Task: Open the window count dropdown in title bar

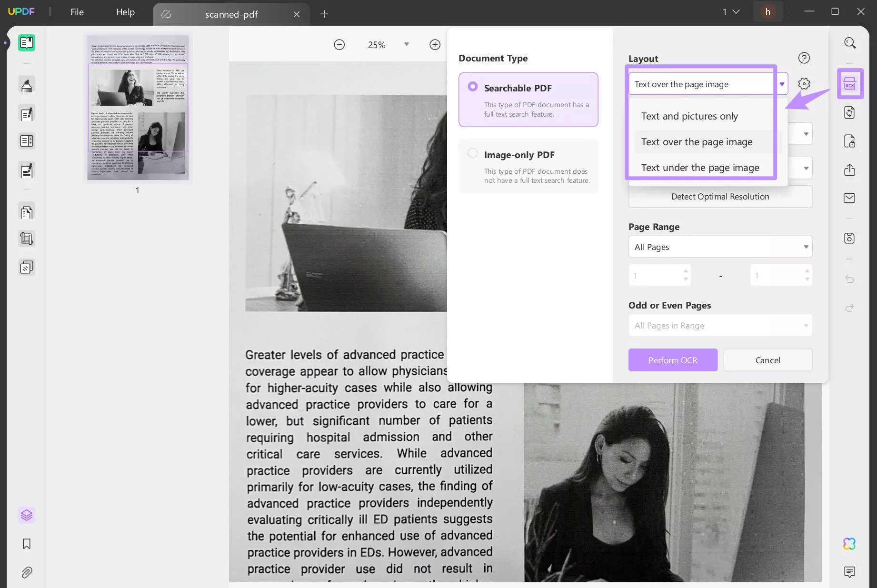Action: [731, 12]
